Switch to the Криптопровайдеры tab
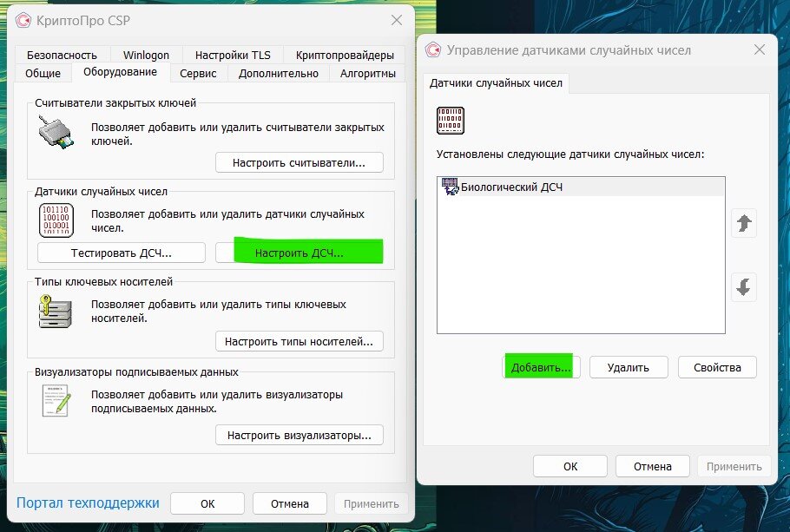This screenshot has height=532, width=790. pos(345,55)
